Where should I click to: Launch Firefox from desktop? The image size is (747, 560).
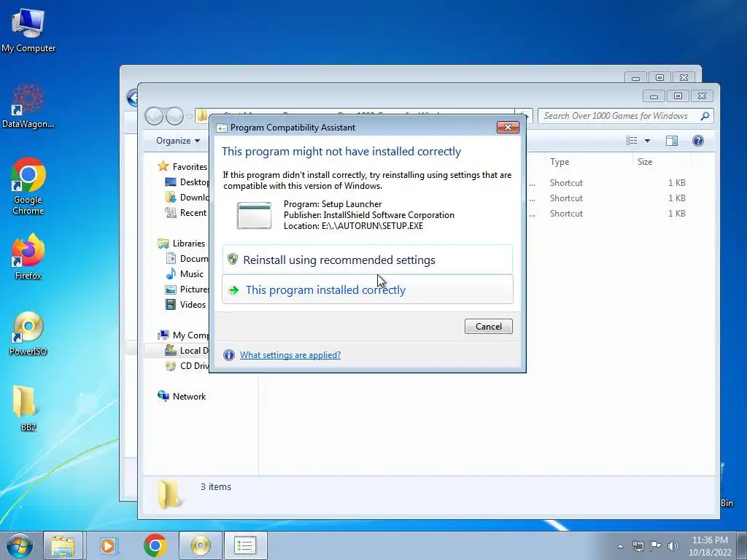[x=28, y=256]
